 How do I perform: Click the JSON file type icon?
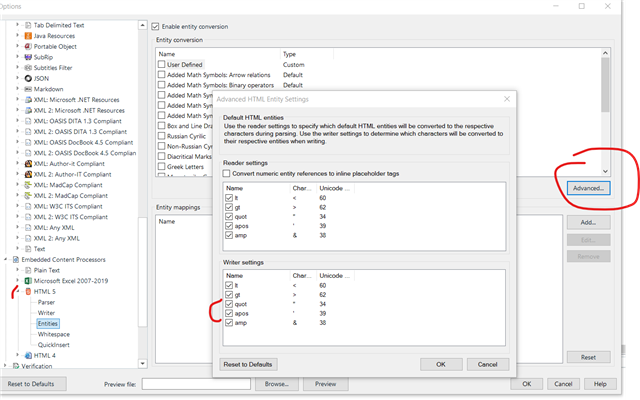click(28, 78)
